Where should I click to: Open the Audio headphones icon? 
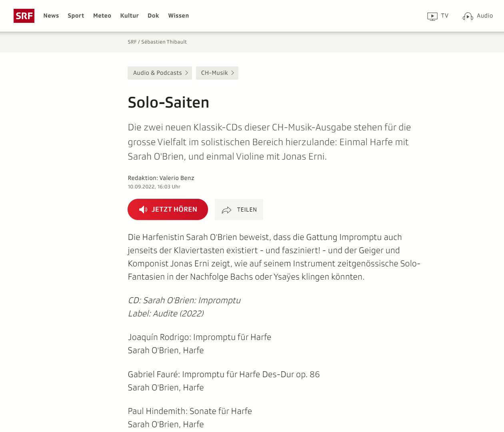[x=468, y=16]
